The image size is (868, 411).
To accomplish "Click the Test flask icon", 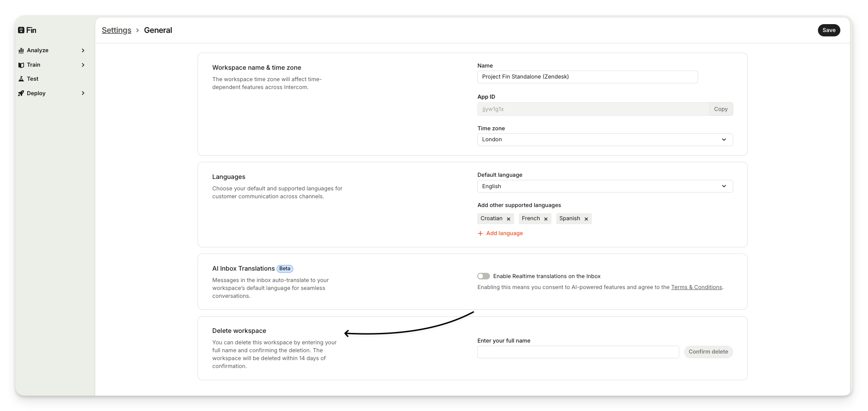I will click(x=21, y=79).
